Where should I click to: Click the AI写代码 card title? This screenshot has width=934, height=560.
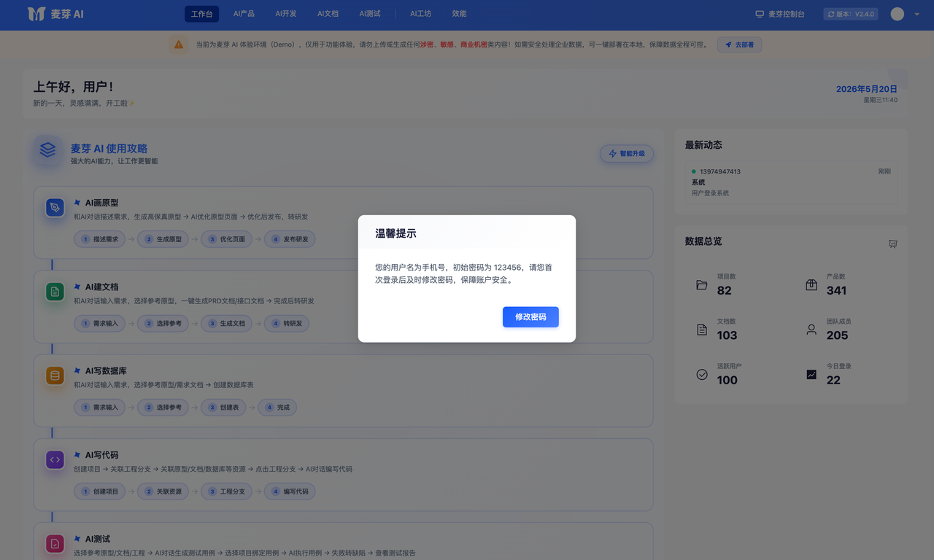[101, 455]
